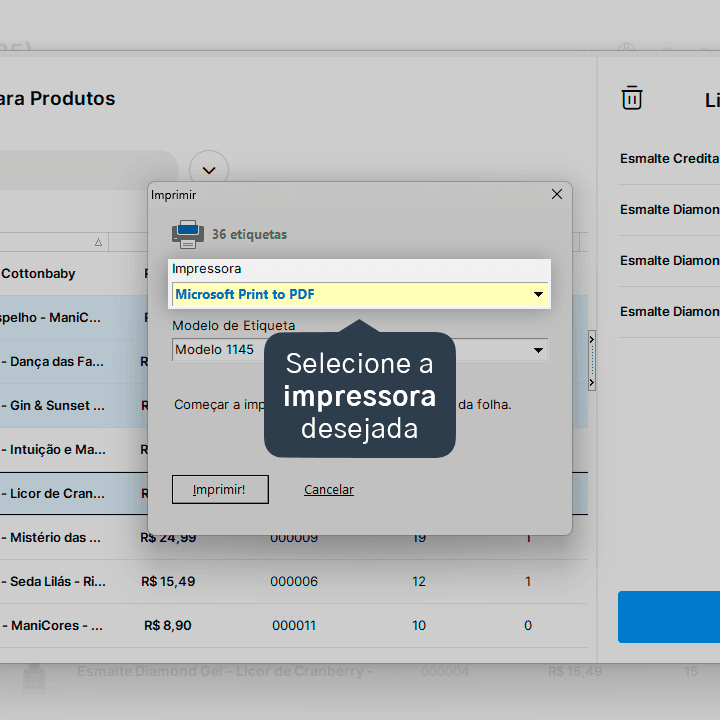Image resolution: width=720 pixels, height=720 pixels.
Task: Open the Modelo de Etiqueta dropdown
Action: (x=360, y=350)
